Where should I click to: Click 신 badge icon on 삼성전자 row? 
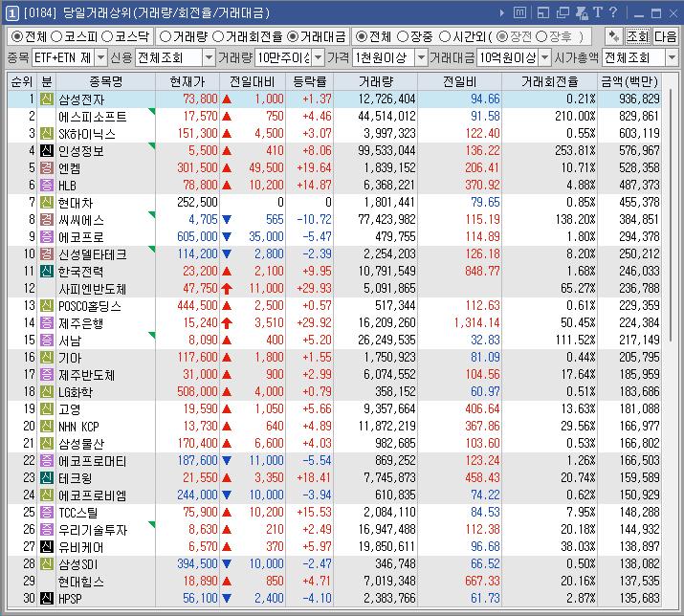coord(46,99)
